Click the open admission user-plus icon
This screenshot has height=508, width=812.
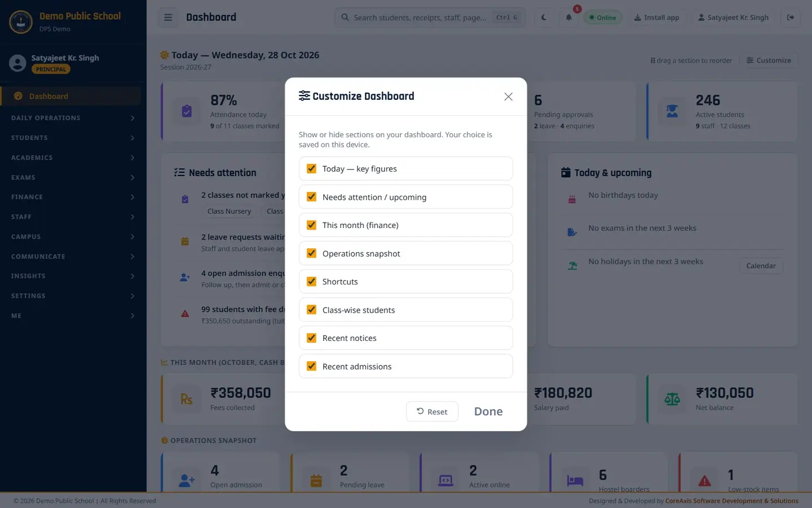tap(187, 480)
